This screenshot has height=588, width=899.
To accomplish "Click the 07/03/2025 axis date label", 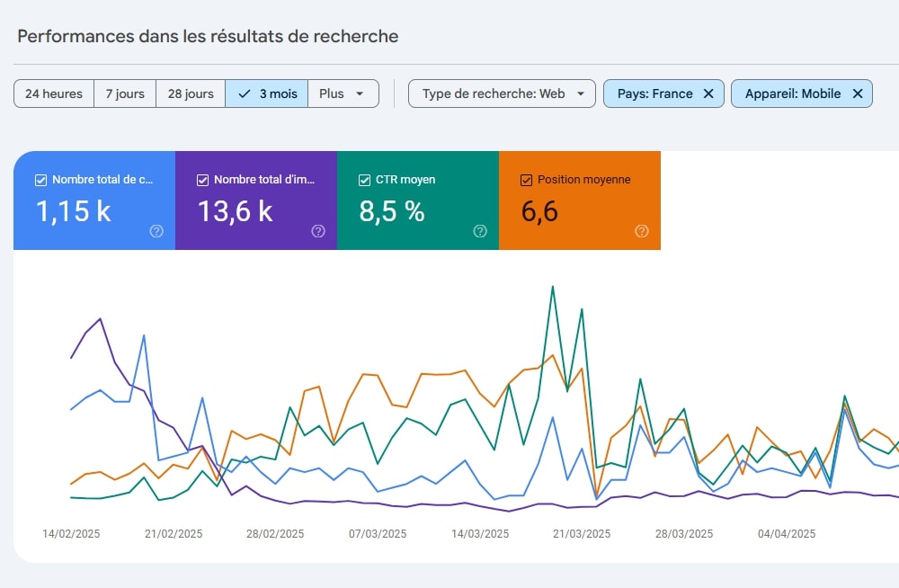I will (378, 534).
